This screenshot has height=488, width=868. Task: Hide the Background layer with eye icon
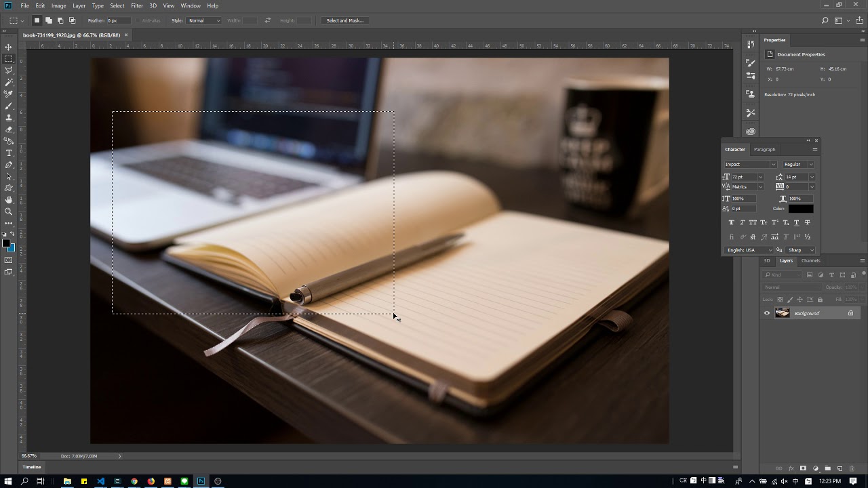(x=767, y=313)
